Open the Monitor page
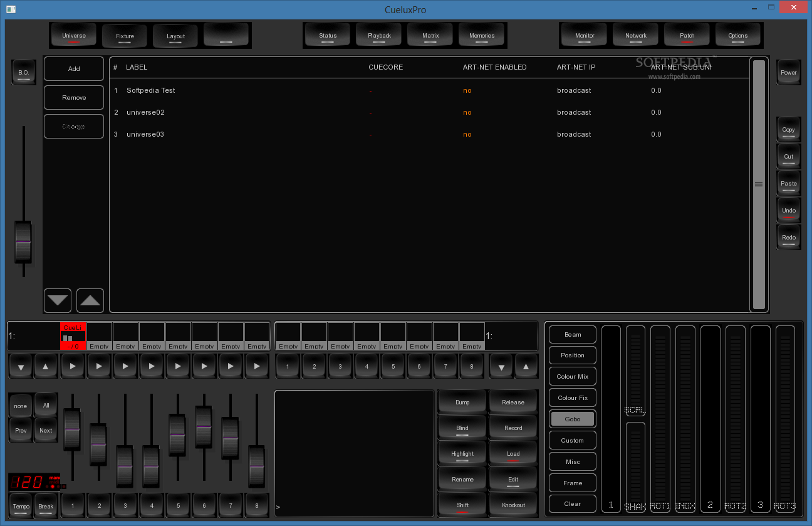This screenshot has height=526, width=812. coord(585,35)
